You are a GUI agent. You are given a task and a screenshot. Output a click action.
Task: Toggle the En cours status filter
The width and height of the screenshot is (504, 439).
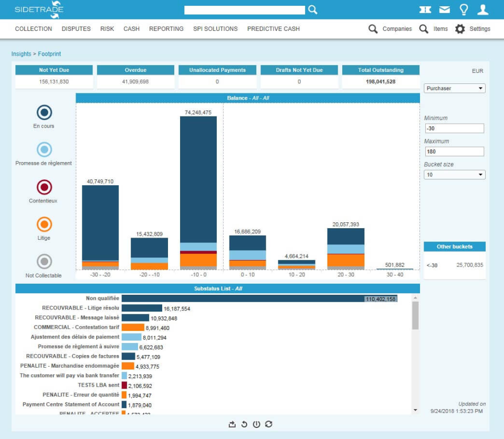pos(44,111)
